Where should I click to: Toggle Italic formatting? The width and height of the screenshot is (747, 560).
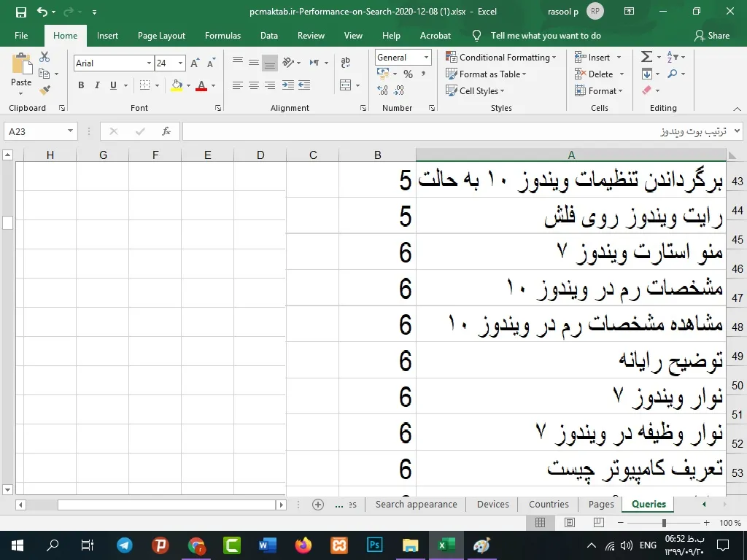coord(97,85)
